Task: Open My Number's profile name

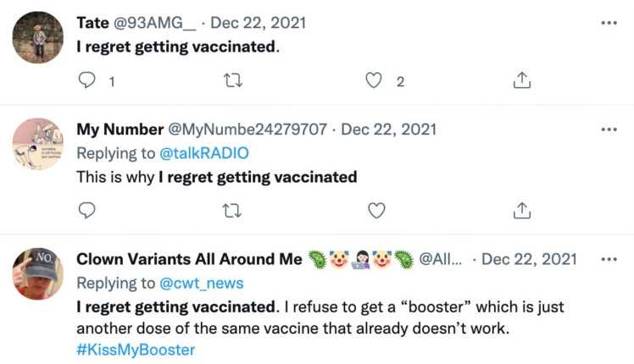Action: pyautogui.click(x=120, y=130)
